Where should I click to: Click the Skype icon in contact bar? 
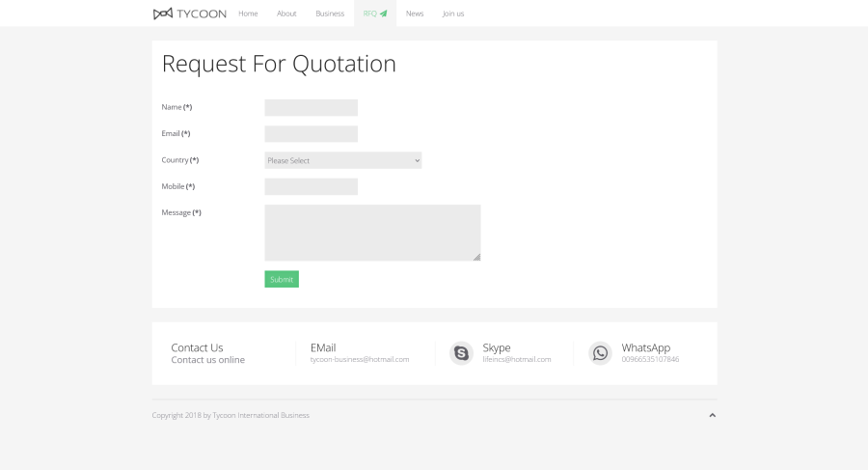coord(461,353)
